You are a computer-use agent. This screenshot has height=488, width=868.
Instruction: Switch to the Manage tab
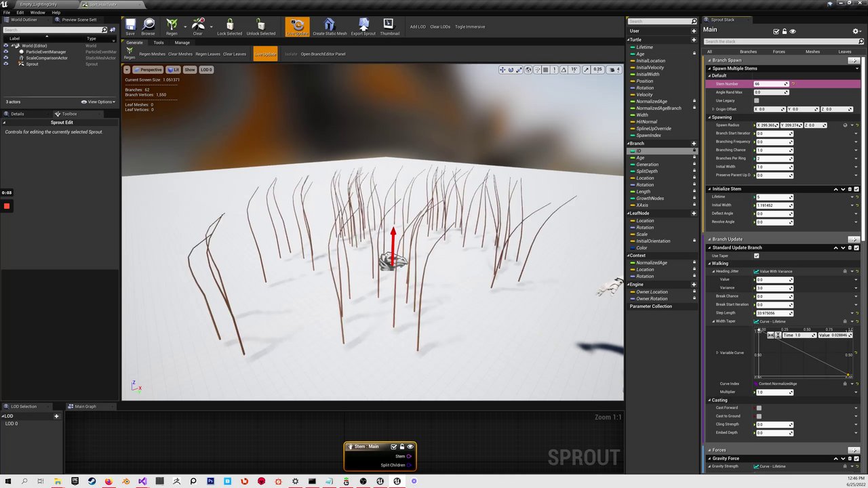click(182, 43)
